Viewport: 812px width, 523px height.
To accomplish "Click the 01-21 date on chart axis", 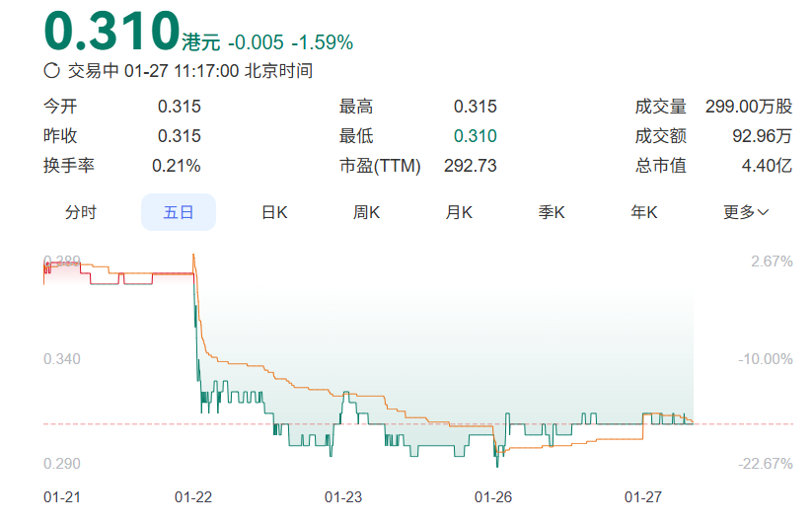I will click(62, 497).
